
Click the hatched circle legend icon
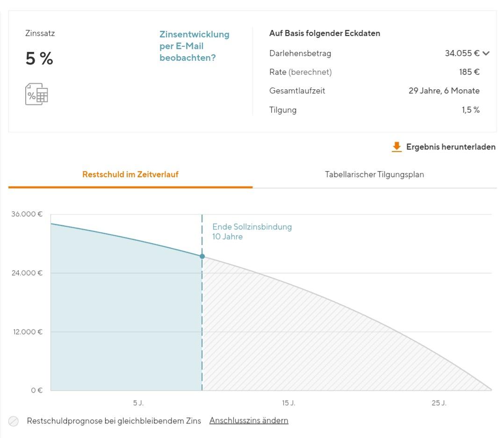tap(14, 421)
